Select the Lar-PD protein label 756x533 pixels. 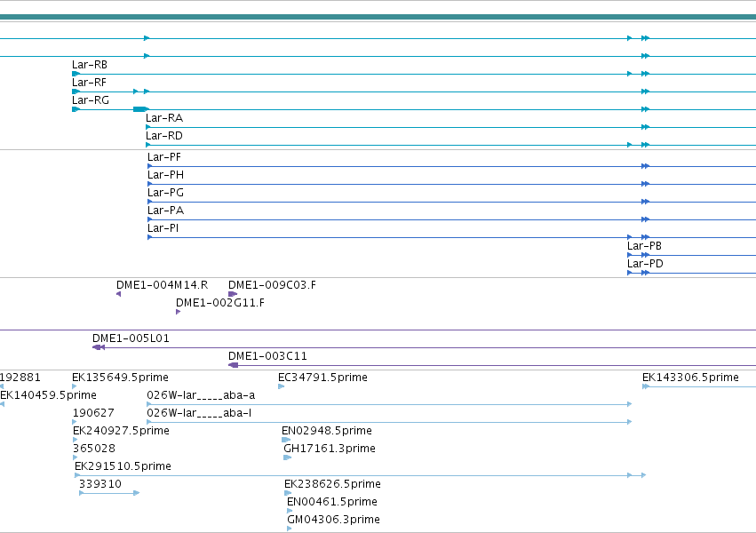[645, 264]
